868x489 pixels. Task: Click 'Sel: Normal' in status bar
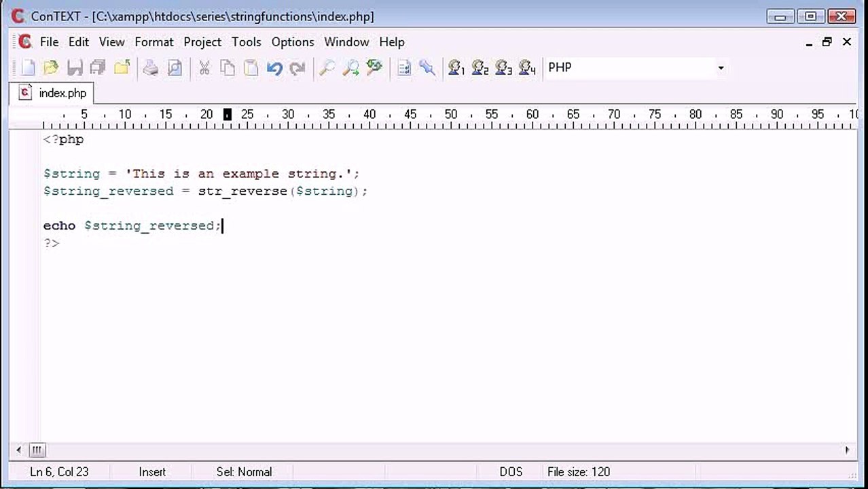click(244, 471)
